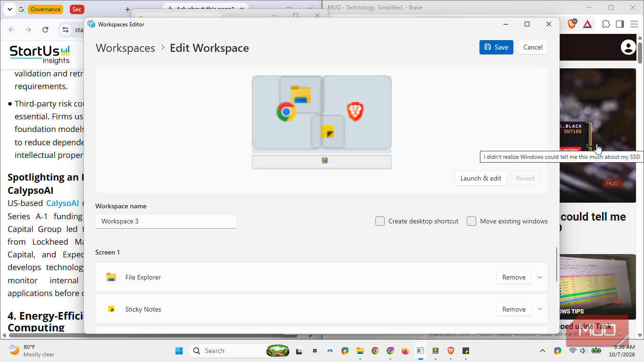Expand the Sticky Notes app row
The height and width of the screenshot is (362, 644).
(x=540, y=309)
